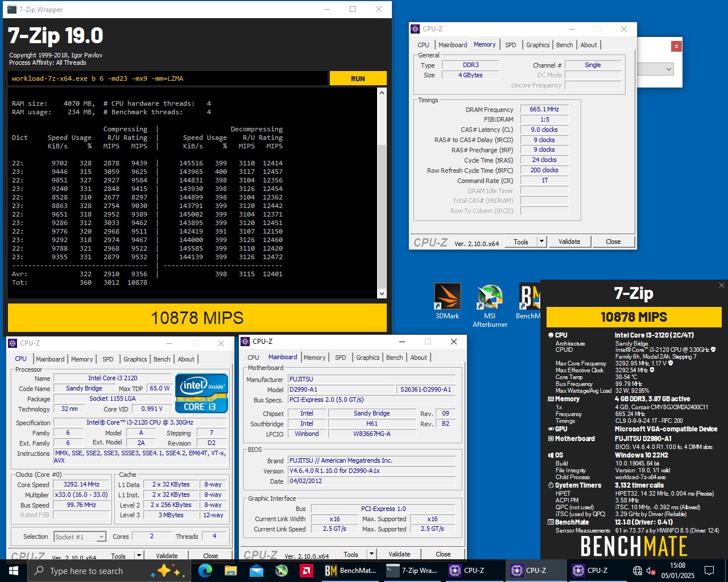Expand Tools dropdown arrow in CPU-Z Memory window
728x582 pixels.
541,242
